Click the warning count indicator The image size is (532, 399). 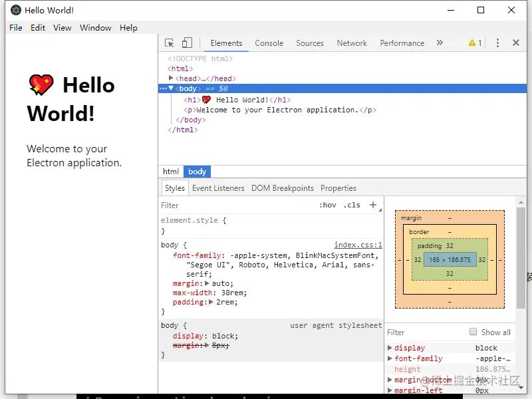tap(475, 43)
